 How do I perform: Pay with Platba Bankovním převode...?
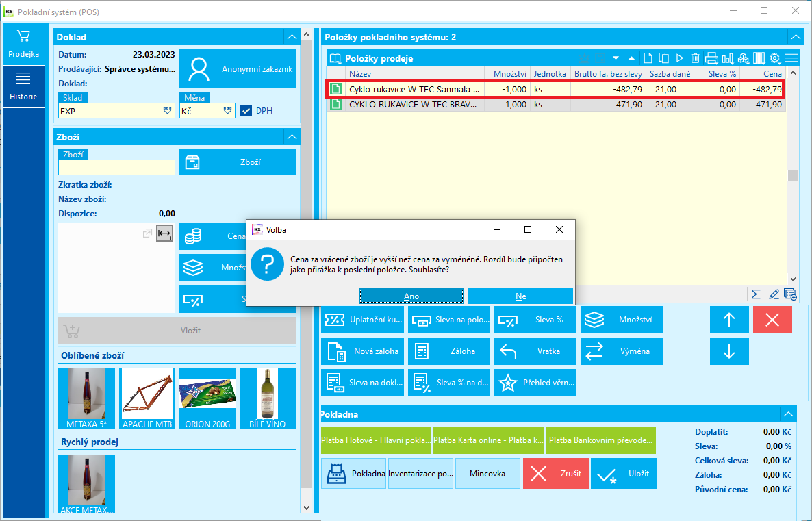pos(600,440)
